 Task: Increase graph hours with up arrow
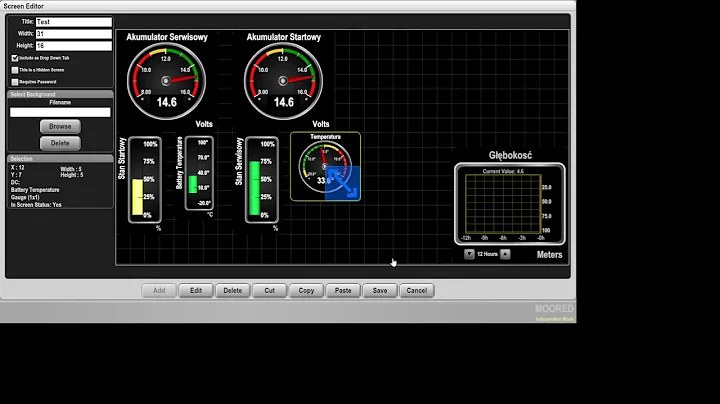(505, 254)
